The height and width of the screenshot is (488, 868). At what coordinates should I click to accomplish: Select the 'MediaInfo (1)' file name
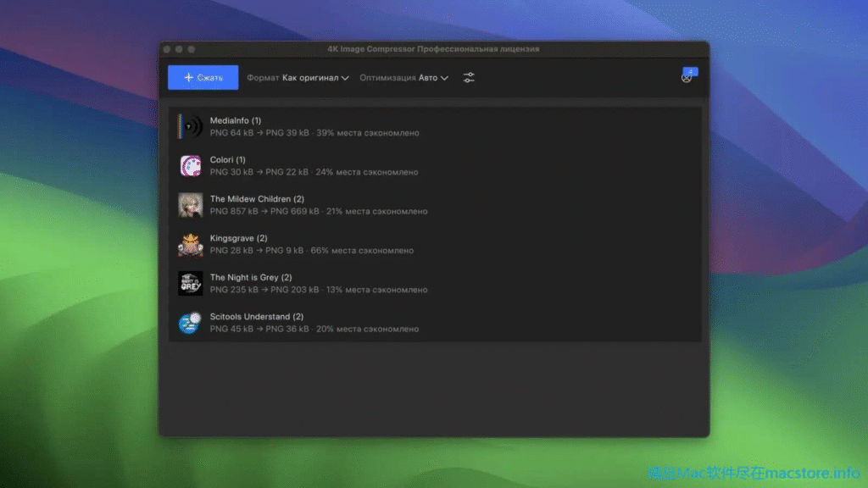235,121
